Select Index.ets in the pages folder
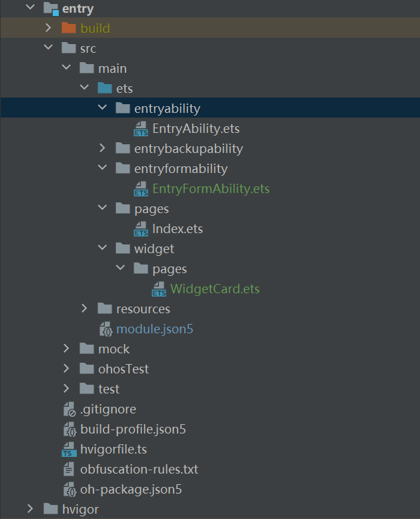 177,229
